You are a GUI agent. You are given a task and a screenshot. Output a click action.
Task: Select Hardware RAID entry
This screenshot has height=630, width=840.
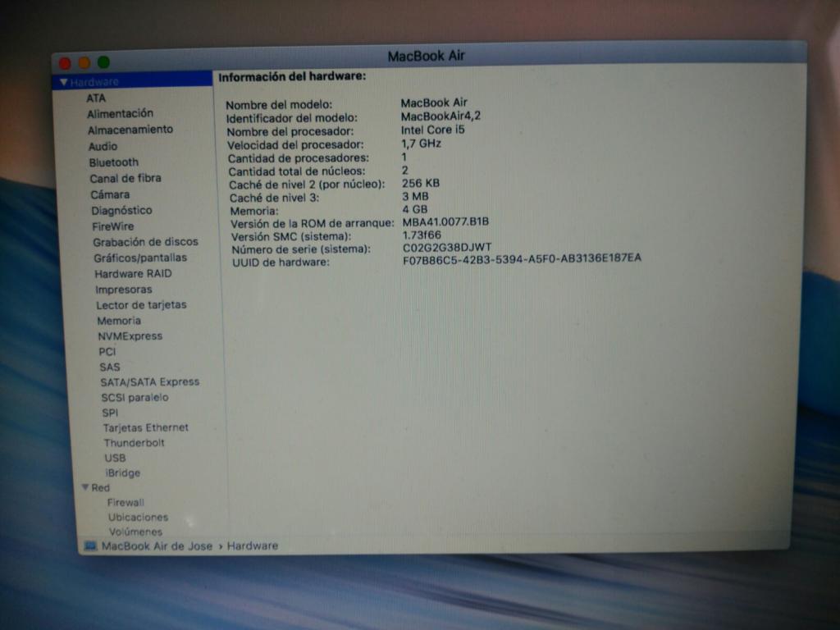(134, 274)
